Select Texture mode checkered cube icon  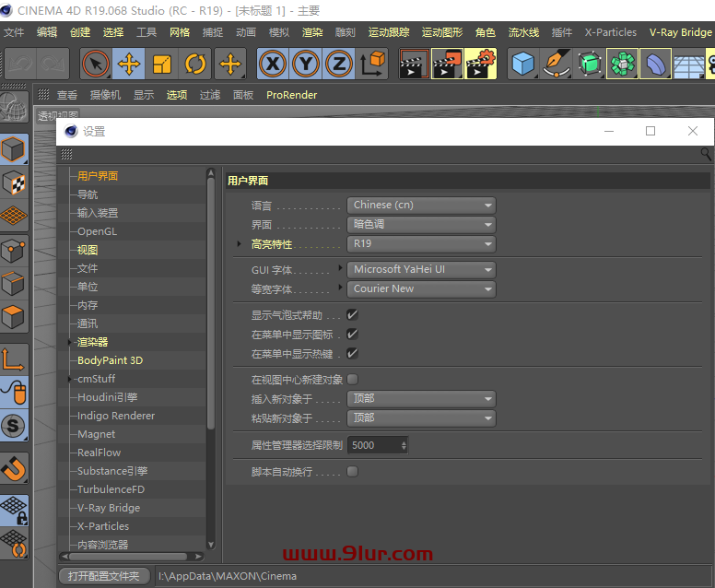[14, 182]
